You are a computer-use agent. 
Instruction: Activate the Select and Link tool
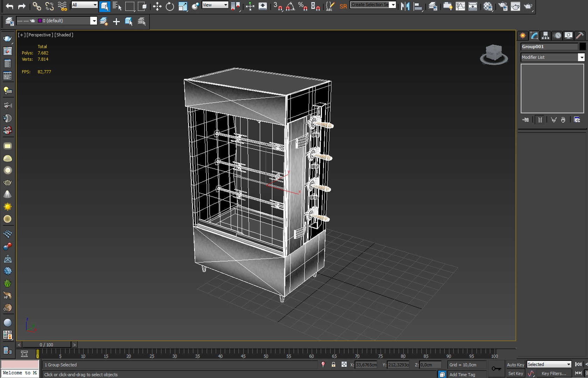pos(37,6)
